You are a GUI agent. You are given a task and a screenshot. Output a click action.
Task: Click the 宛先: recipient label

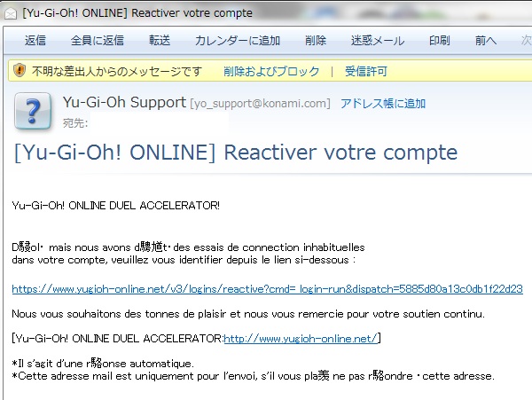(75, 122)
